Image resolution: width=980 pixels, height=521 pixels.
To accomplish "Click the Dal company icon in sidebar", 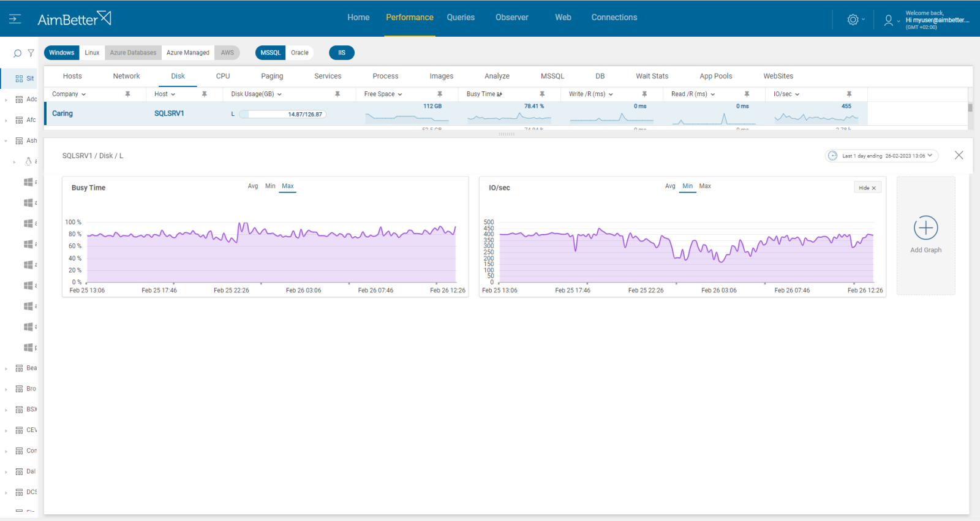I will tap(19, 472).
